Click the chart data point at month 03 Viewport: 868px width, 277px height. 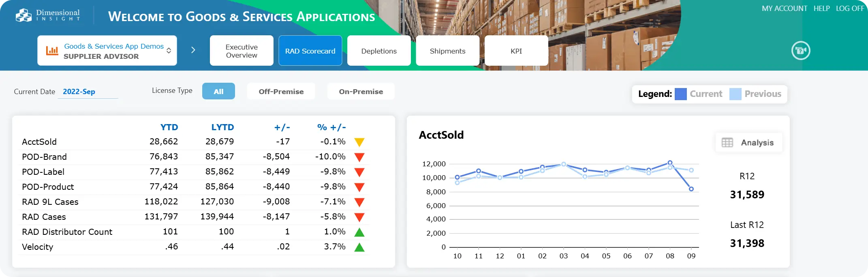point(564,164)
